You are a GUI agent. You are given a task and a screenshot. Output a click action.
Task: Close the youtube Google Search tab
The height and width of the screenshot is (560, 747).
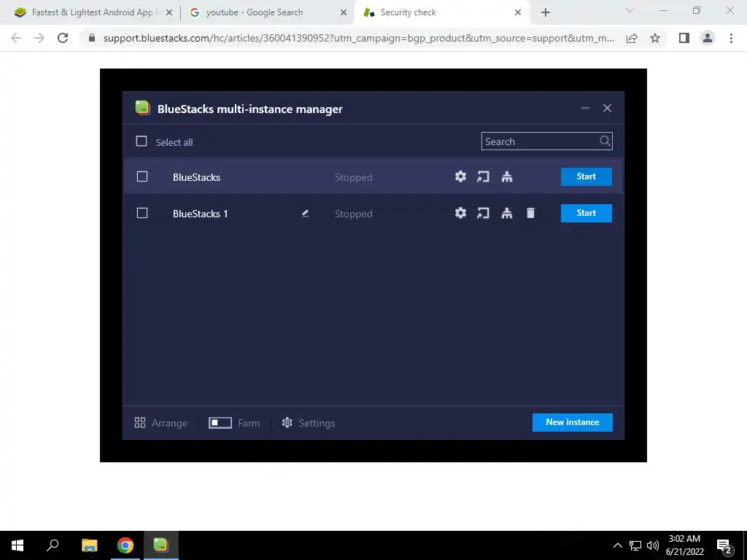coord(344,13)
